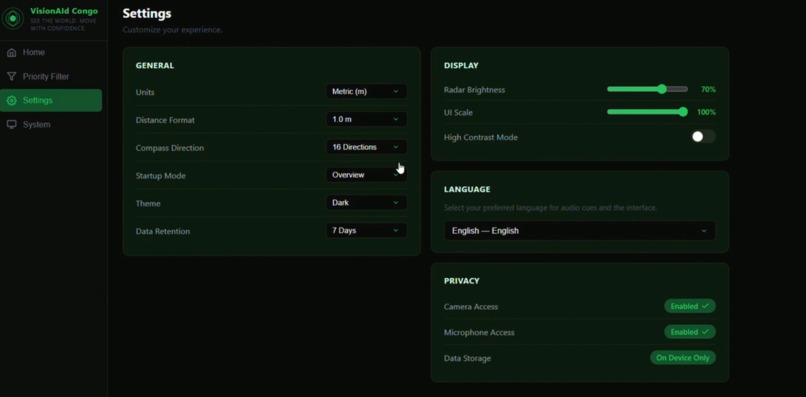Click the High Contrast Mode label

(481, 137)
